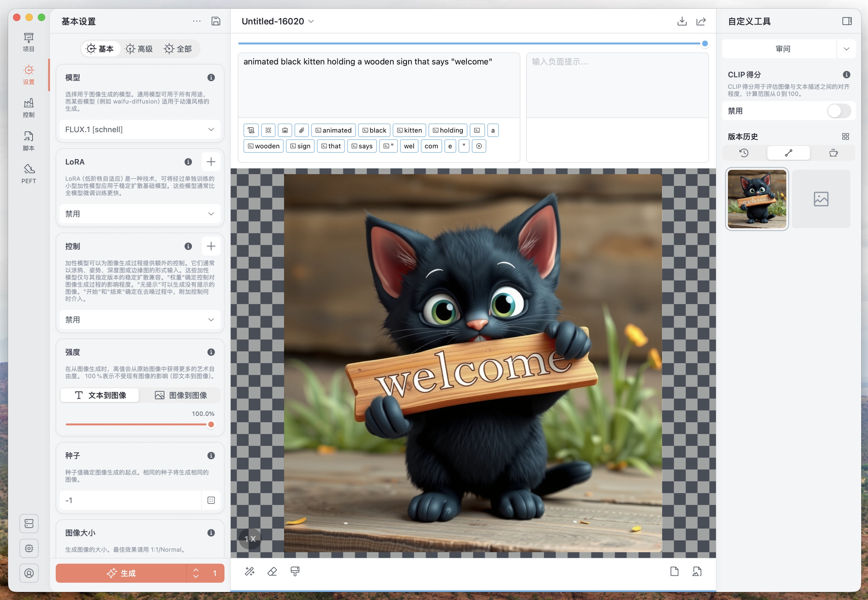This screenshot has width=868, height=600.
Task: Click the share export icon
Action: pyautogui.click(x=701, y=21)
